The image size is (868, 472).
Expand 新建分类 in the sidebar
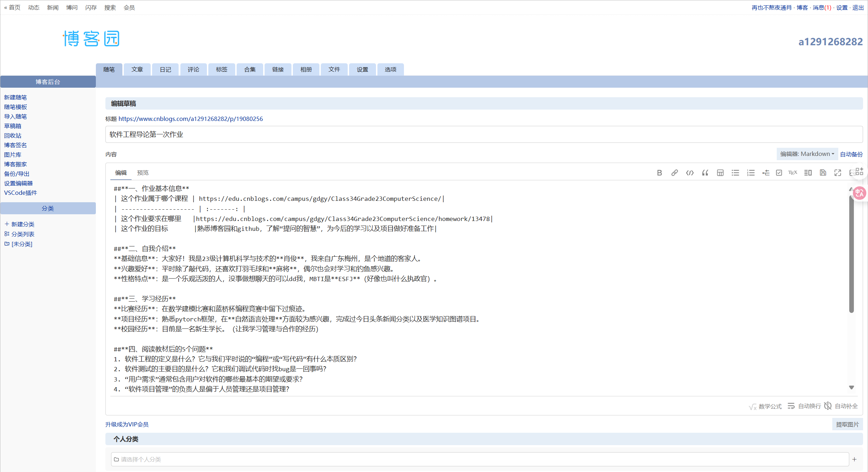coord(19,224)
